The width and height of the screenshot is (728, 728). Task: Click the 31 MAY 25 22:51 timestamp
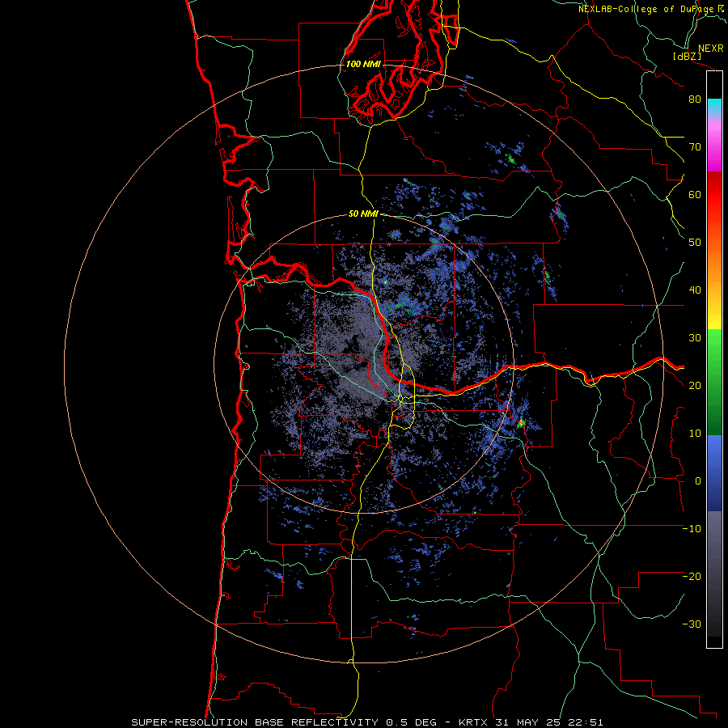(x=550, y=722)
